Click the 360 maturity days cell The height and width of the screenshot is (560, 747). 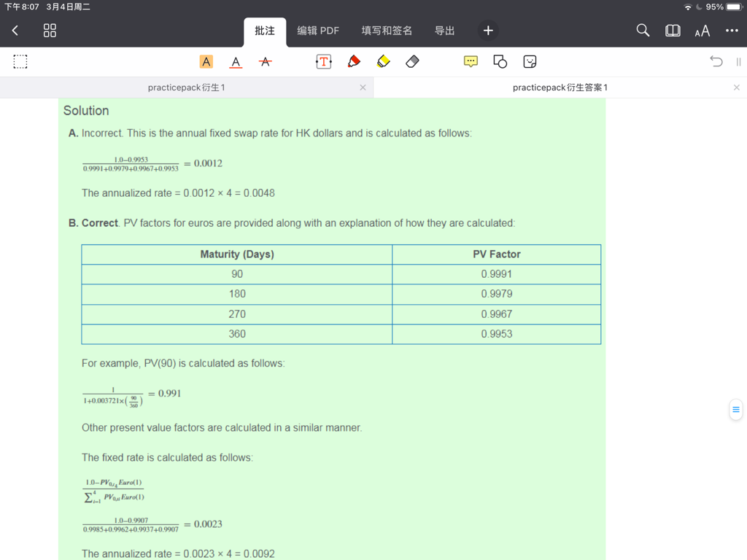point(237,334)
